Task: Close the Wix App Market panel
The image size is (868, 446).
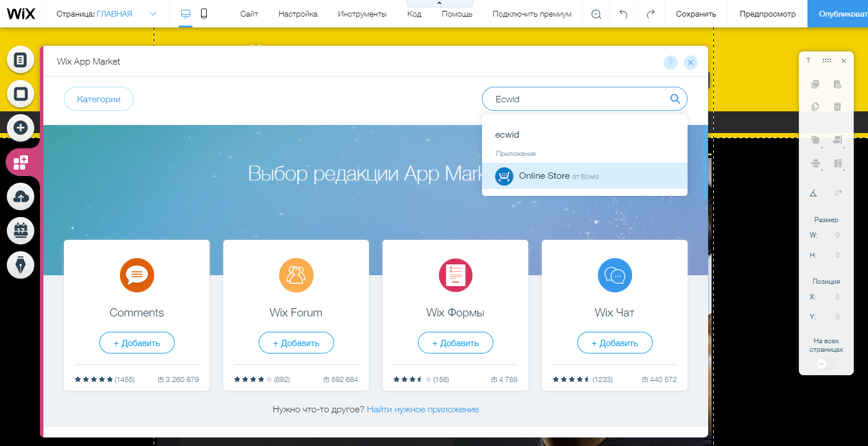Action: click(x=690, y=63)
